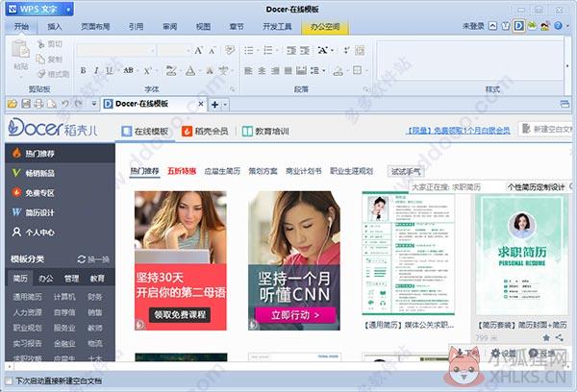Screen dimensions: 577x392
Task: Click the collapse ribbon caret icon
Action: [x=492, y=26]
